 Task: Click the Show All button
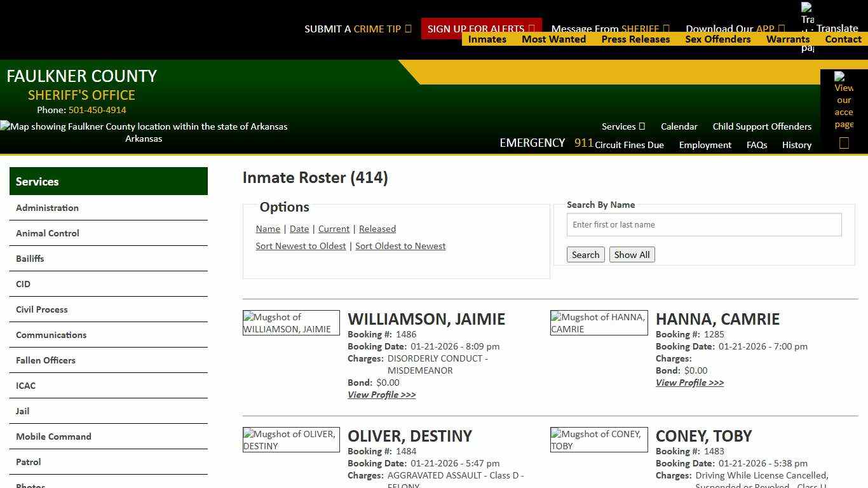coord(632,254)
